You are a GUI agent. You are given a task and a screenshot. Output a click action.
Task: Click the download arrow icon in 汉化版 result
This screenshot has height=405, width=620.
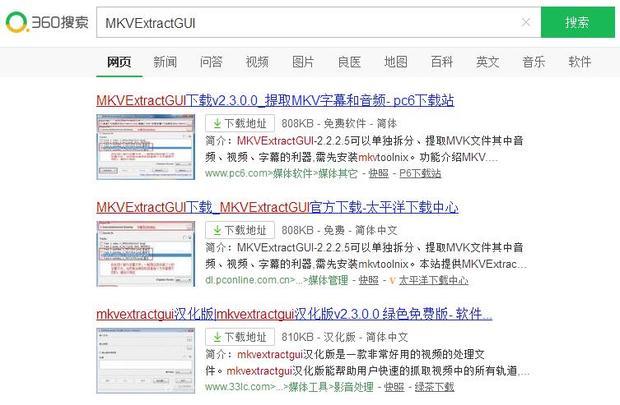coord(217,337)
